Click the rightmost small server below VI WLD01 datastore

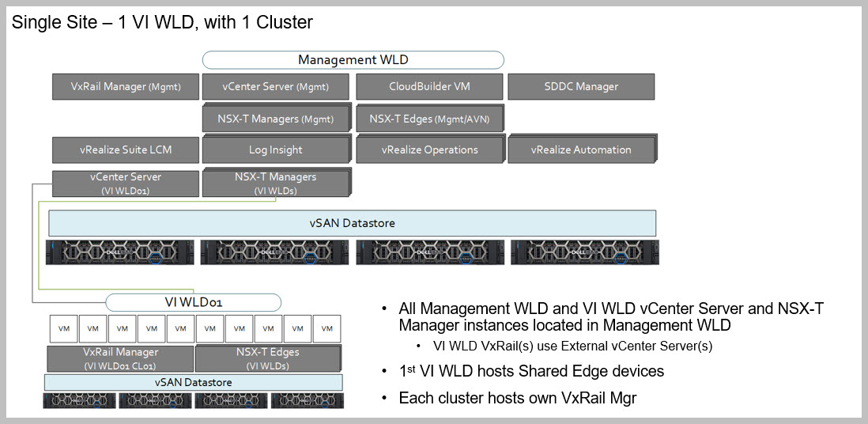tap(307, 400)
